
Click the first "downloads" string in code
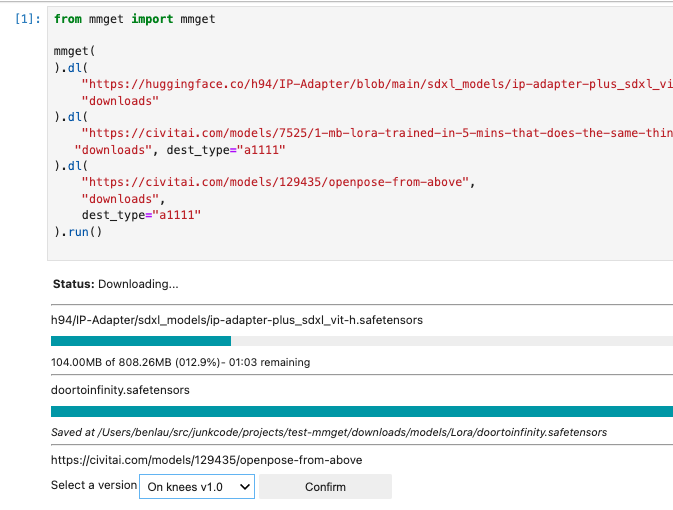coord(120,101)
